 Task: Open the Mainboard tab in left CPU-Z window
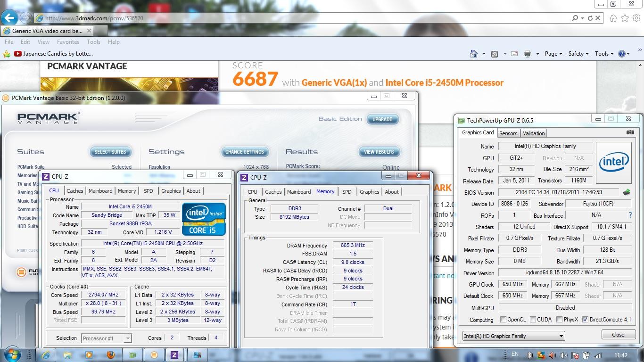(100, 191)
